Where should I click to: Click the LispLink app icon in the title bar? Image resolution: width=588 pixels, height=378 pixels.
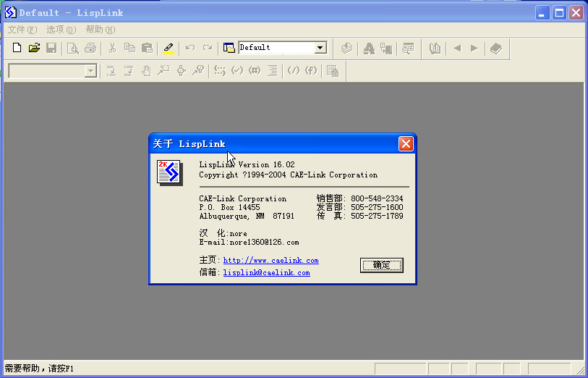(x=11, y=12)
